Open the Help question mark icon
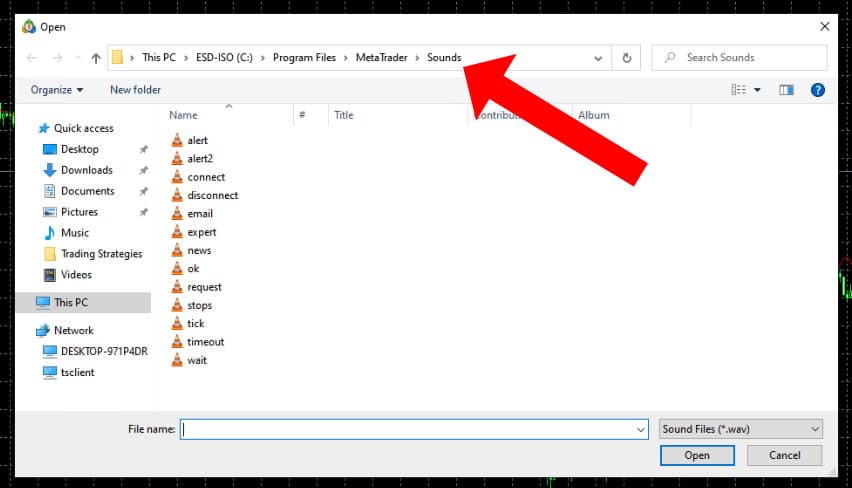852x488 pixels. [x=817, y=90]
